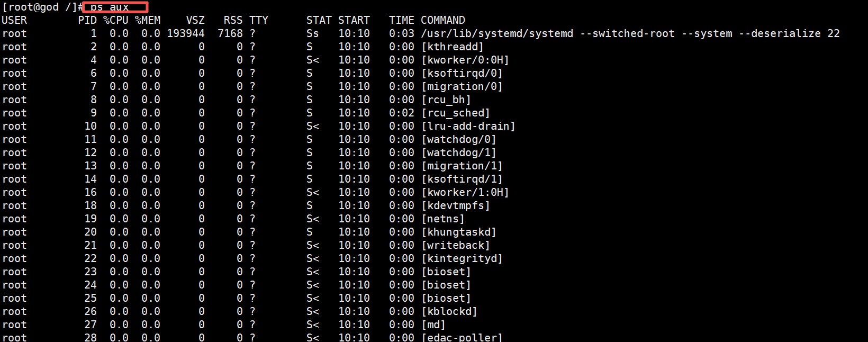
Task: Click the 'S' status of the khungtaskd row
Action: click(x=310, y=232)
